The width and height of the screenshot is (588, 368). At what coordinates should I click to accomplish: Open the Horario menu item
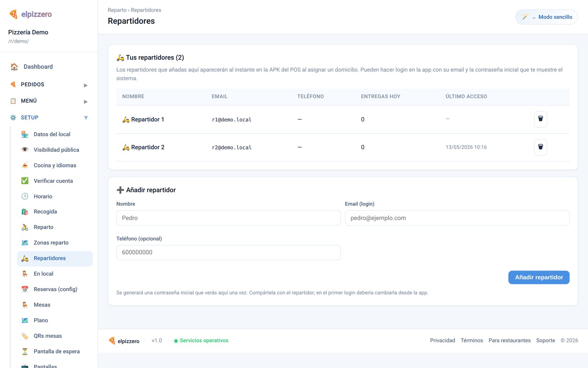(55, 196)
